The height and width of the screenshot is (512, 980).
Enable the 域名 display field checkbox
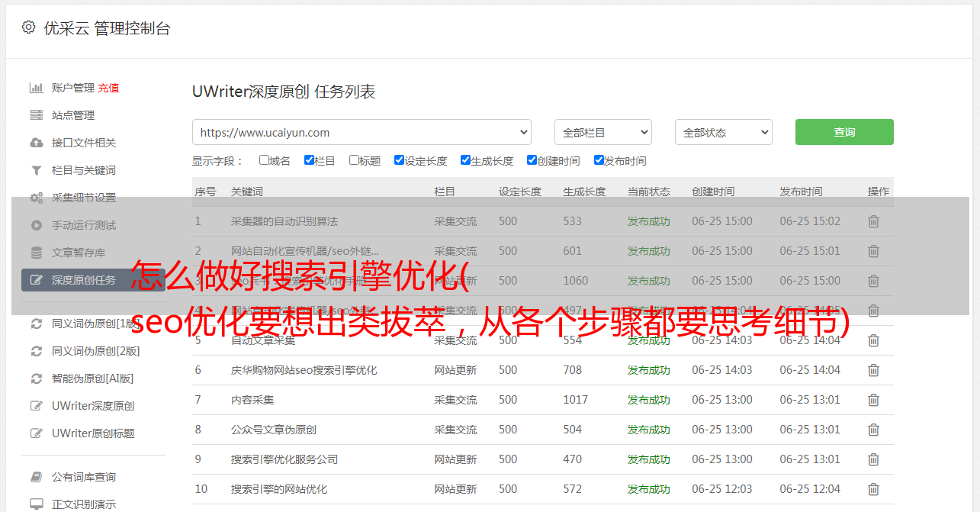point(264,160)
